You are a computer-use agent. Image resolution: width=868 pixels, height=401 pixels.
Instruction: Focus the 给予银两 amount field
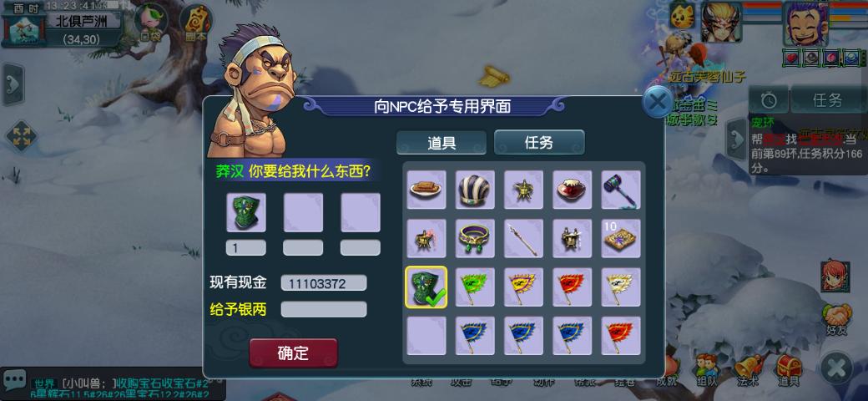tap(324, 309)
